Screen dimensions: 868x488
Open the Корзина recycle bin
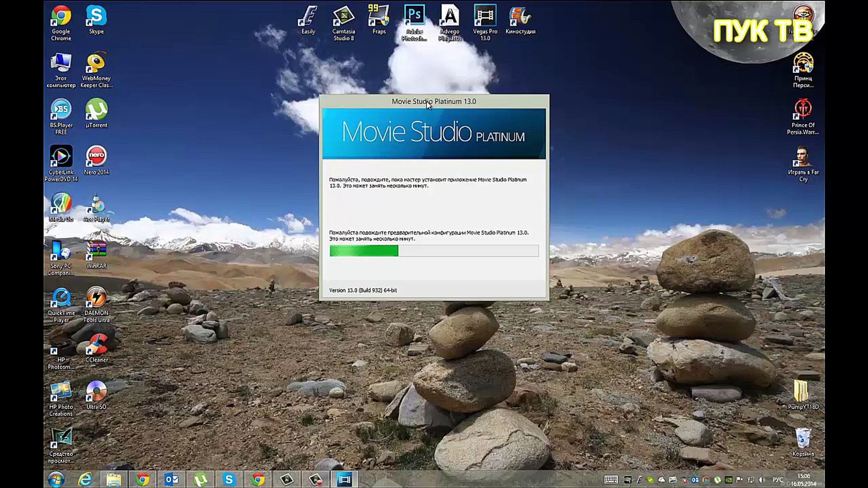tap(803, 442)
